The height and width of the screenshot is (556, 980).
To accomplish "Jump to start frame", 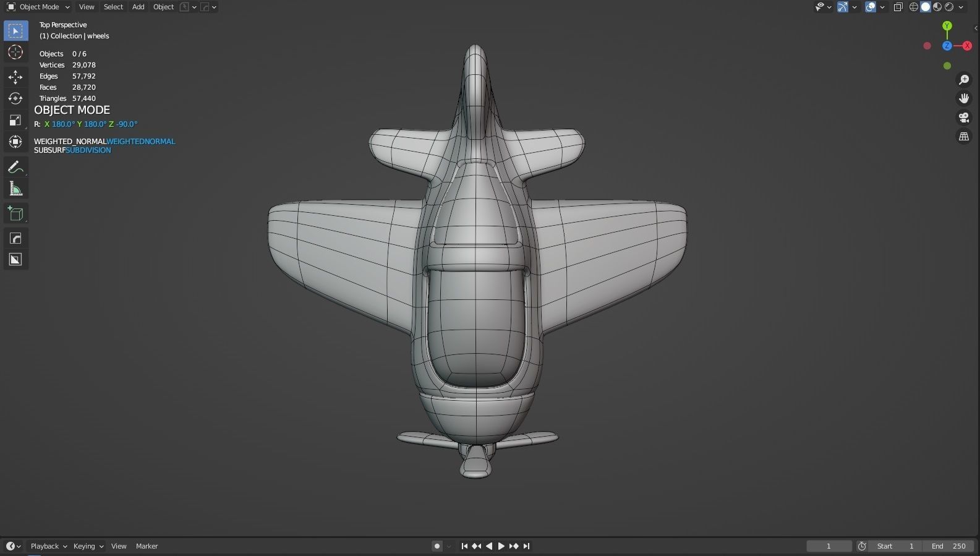I will (464, 546).
